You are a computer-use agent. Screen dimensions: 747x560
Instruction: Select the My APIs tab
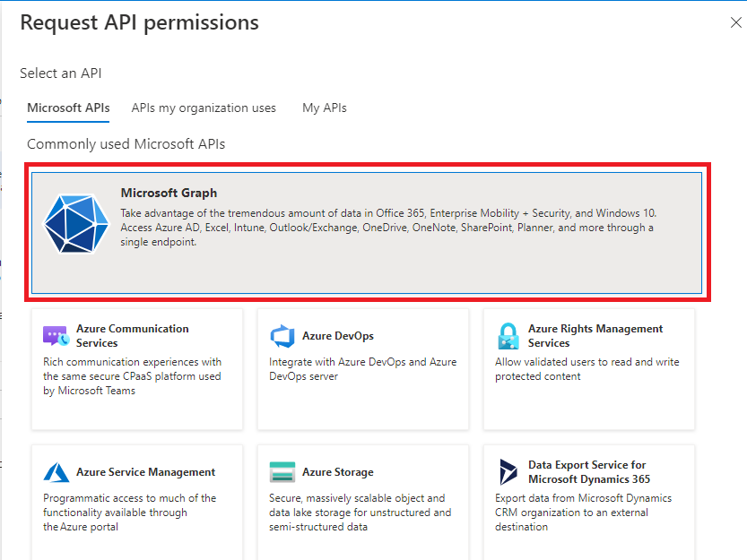point(324,108)
